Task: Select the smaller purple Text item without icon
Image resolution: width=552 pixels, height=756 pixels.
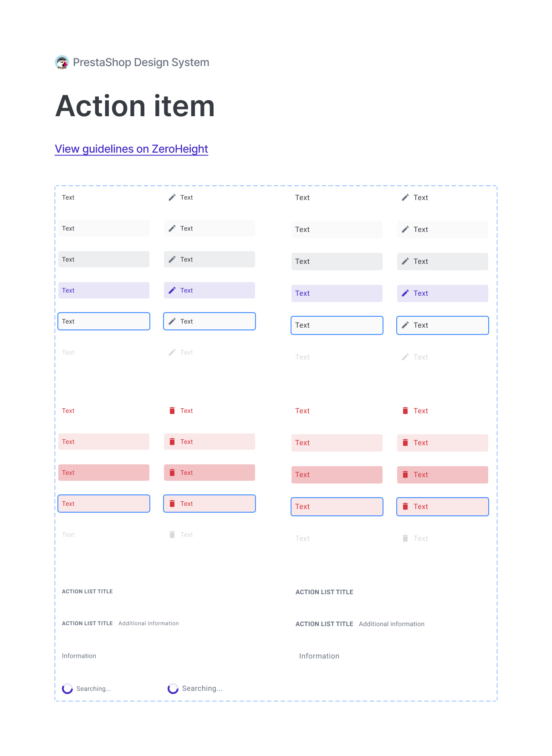Action: pos(103,290)
